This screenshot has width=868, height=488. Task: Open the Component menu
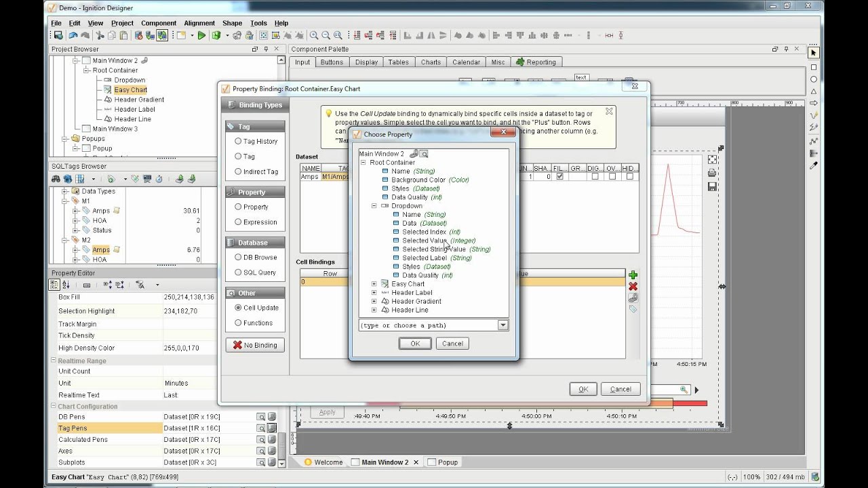tap(158, 23)
